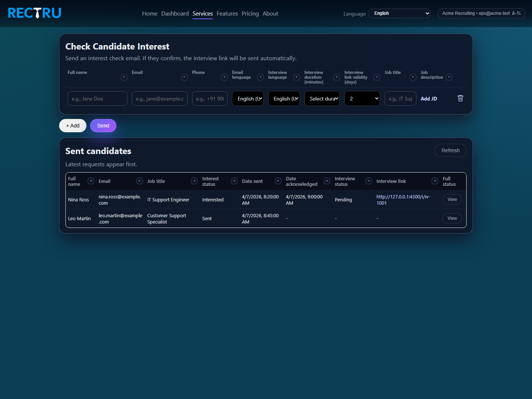The height and width of the screenshot is (399, 532).
Task: Open the Date acknowledged filter icon
Action: (327, 181)
